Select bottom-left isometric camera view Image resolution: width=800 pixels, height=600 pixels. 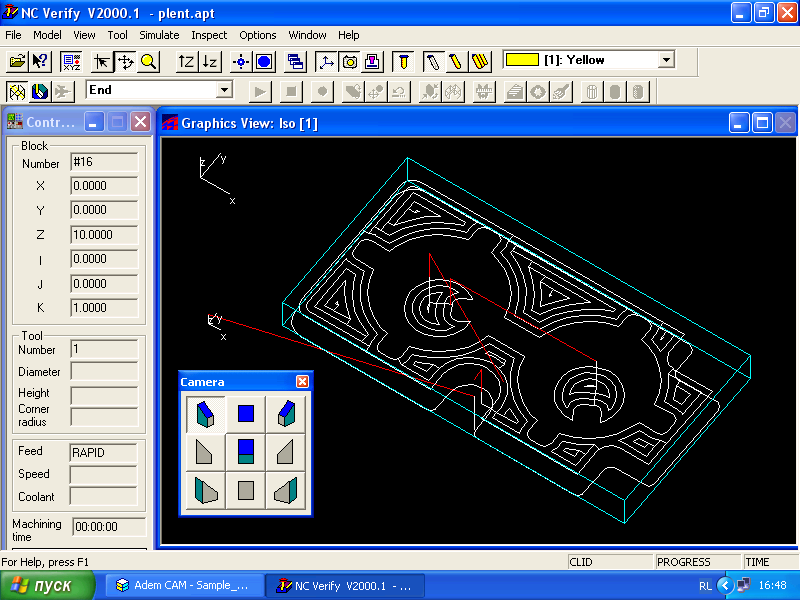click(x=206, y=490)
